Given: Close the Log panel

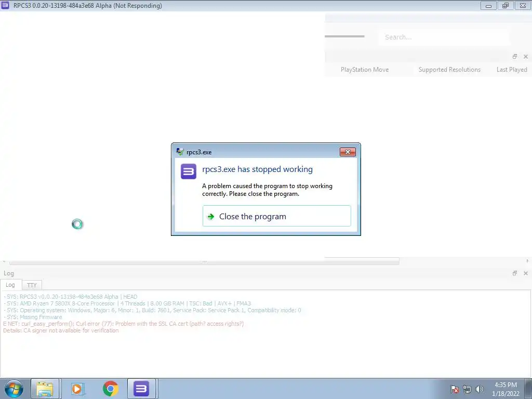Looking at the screenshot, I should tap(526, 273).
